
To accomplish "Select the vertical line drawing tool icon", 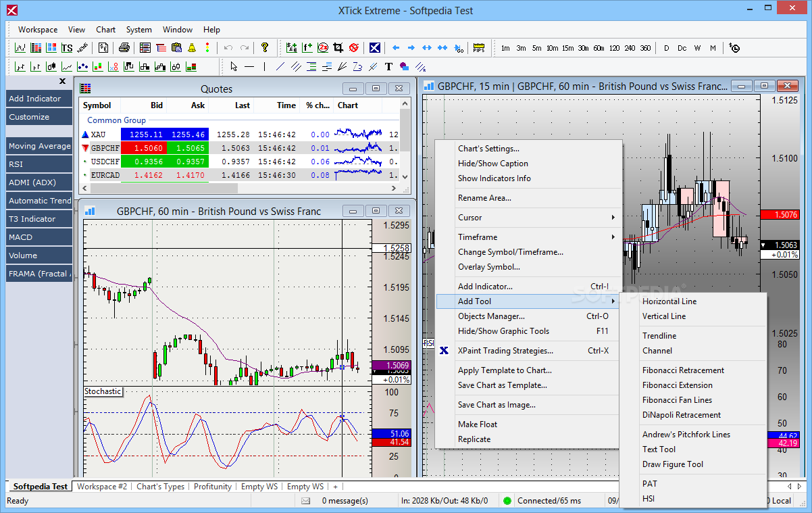I will (265, 66).
